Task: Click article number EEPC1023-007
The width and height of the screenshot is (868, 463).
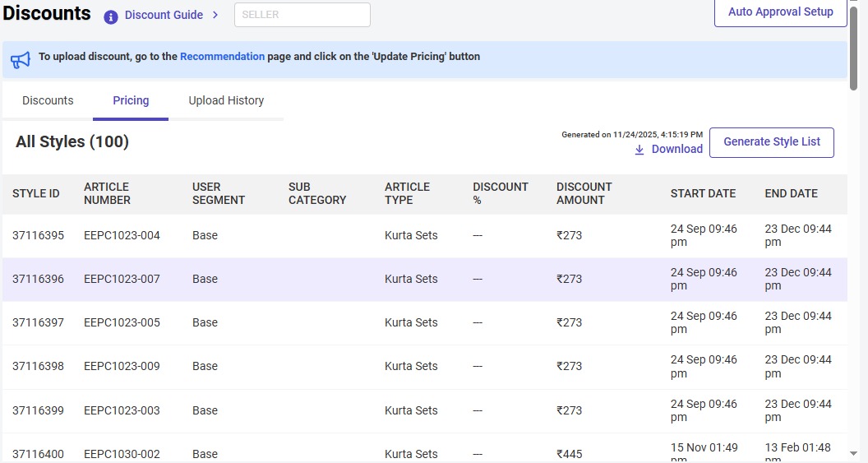Action: (x=122, y=279)
